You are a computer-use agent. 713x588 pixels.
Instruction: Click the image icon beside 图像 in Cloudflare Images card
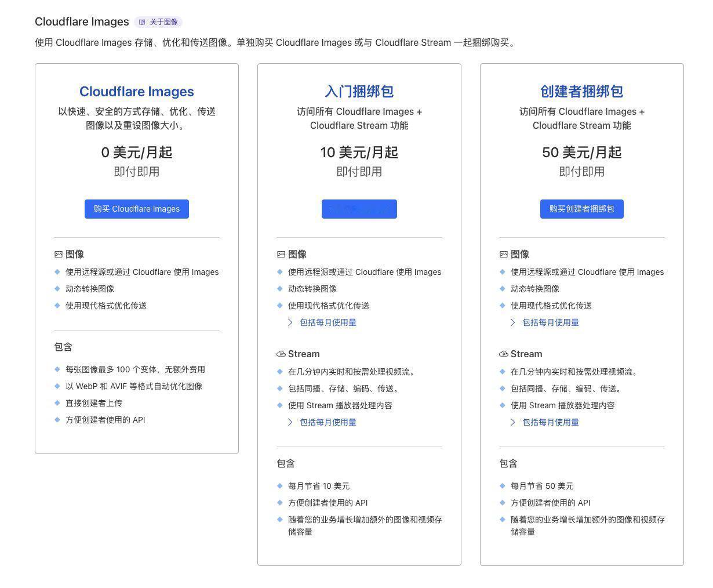[x=59, y=254]
